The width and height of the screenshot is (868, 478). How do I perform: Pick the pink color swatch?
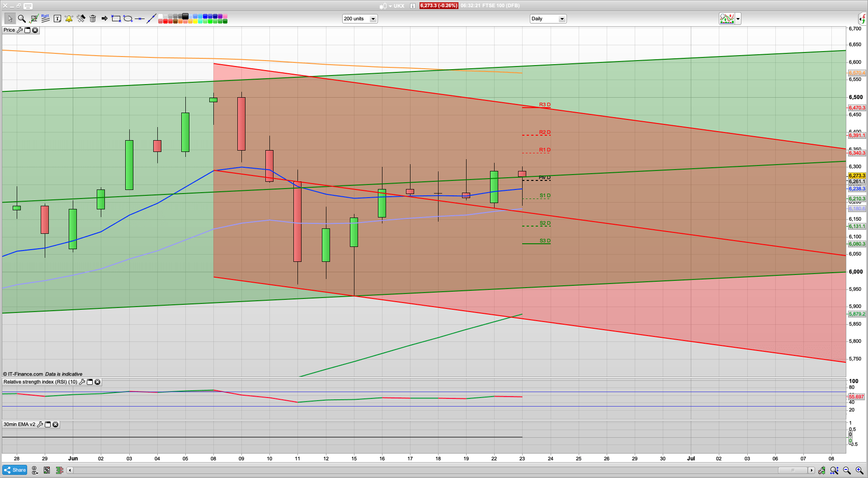click(x=225, y=16)
